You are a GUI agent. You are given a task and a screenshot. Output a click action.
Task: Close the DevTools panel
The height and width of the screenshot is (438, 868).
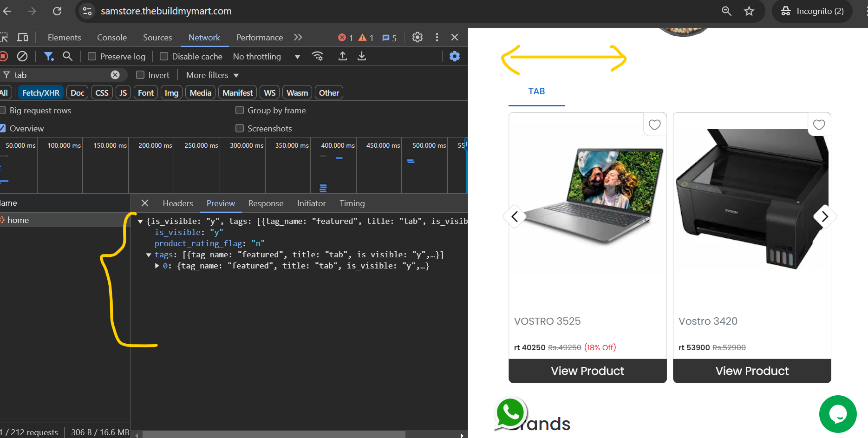[x=455, y=37]
